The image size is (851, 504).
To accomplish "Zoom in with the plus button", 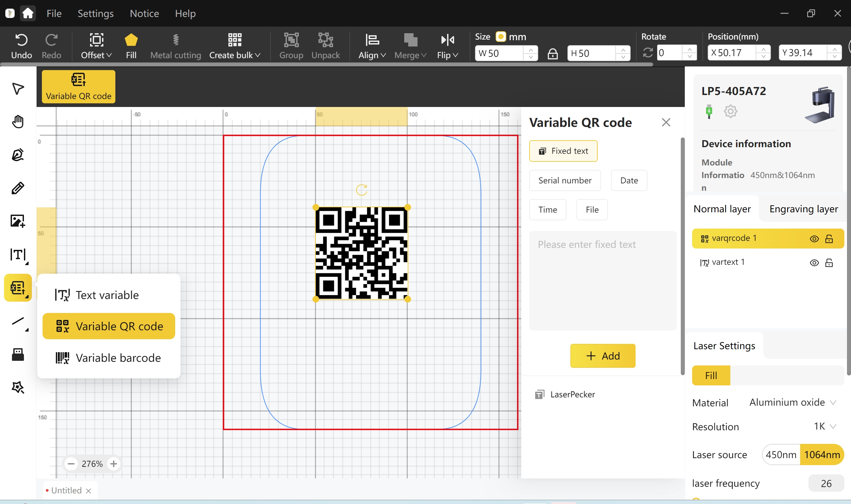I will pyautogui.click(x=114, y=463).
